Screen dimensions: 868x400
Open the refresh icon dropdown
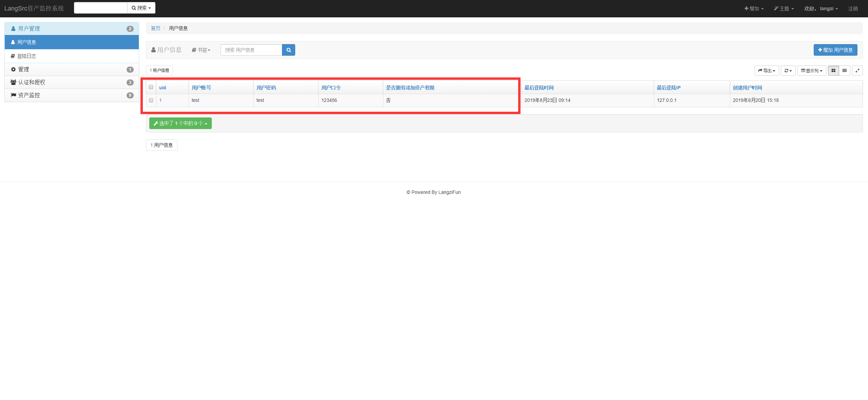tap(788, 71)
